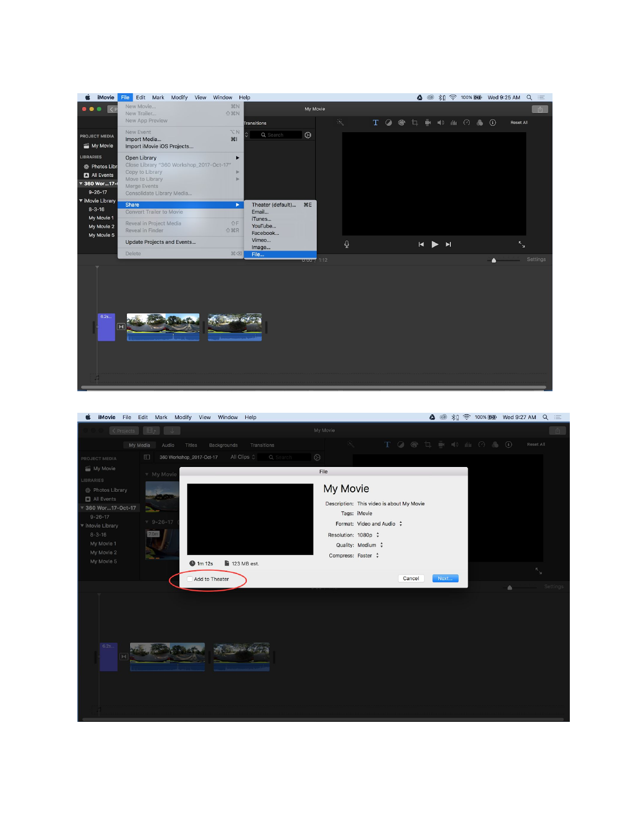
Task: Open Notification Center in the 9:27 AM menu bar
Action: click(x=558, y=418)
